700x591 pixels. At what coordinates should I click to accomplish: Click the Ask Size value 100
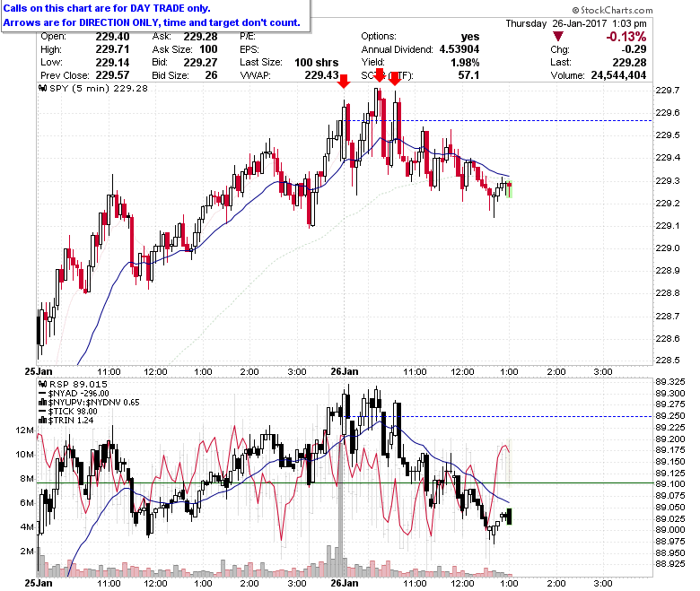click(208, 49)
